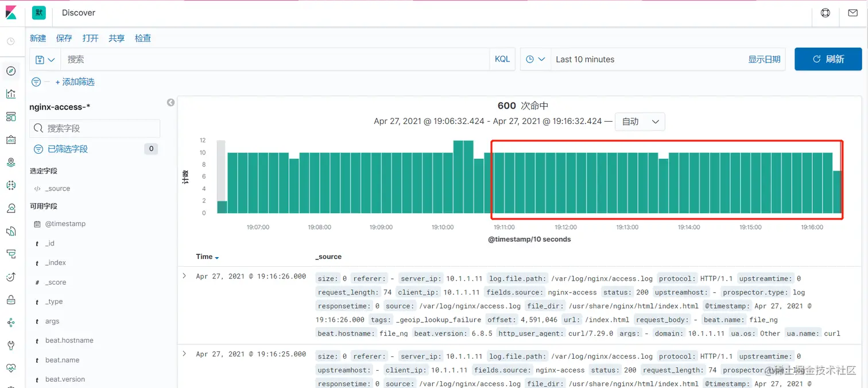Screen dimensions: 868x388
Task: Click the filtered fields icon
Action: pyautogui.click(x=38, y=149)
